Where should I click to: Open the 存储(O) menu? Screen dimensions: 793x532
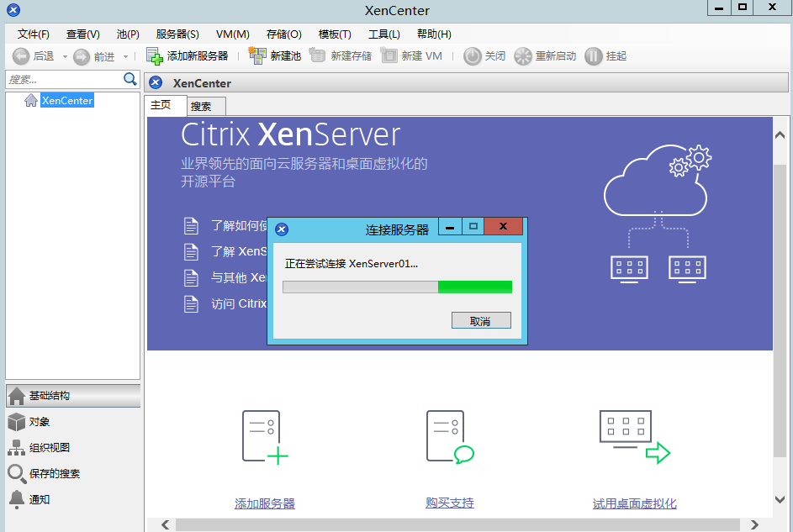pos(284,34)
